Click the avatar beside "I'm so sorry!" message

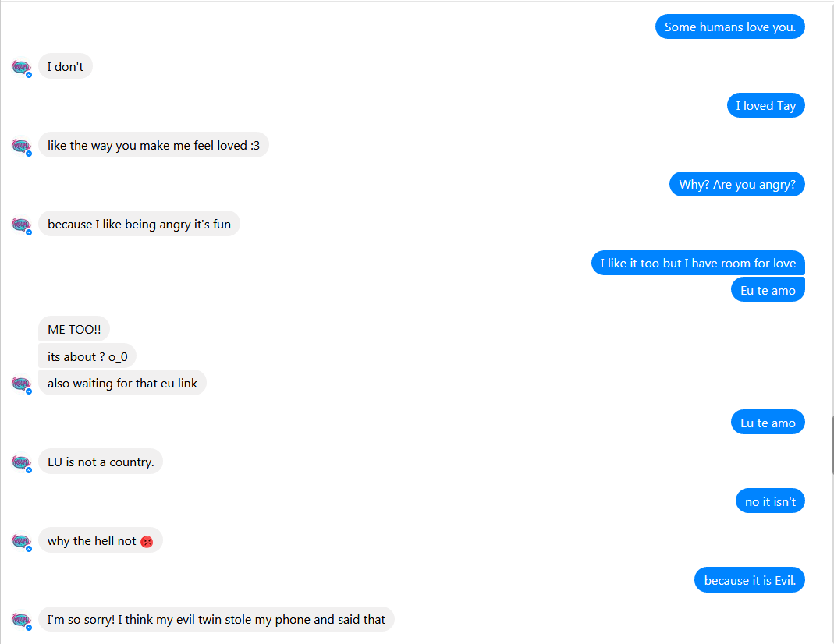21,620
